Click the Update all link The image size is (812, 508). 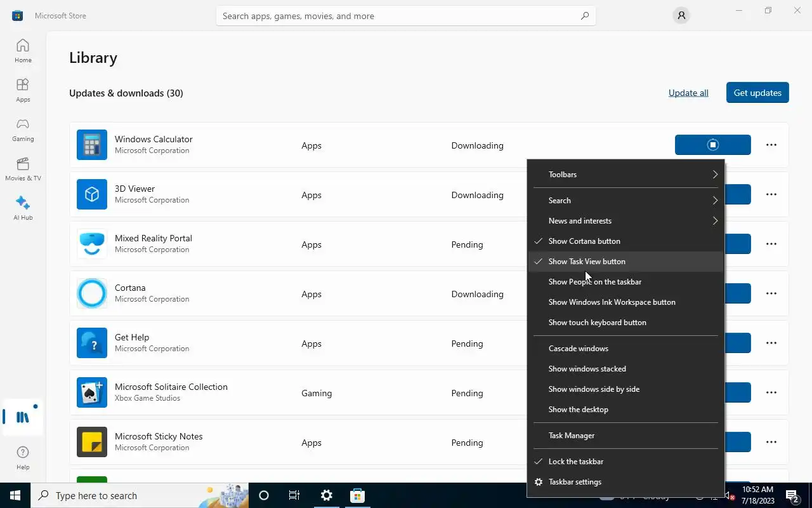(x=688, y=93)
